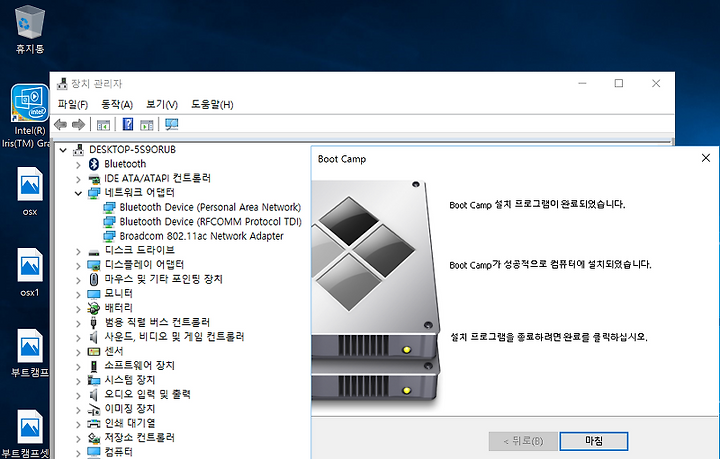
Task: Click the Bluetooth logo icon in tree
Action: point(94,164)
